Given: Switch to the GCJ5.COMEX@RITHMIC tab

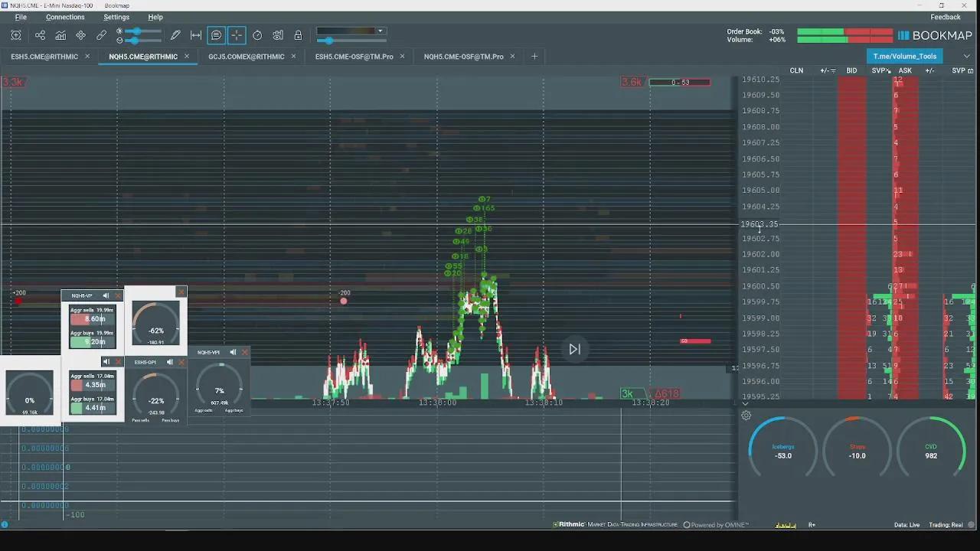Looking at the screenshot, I should click(246, 57).
